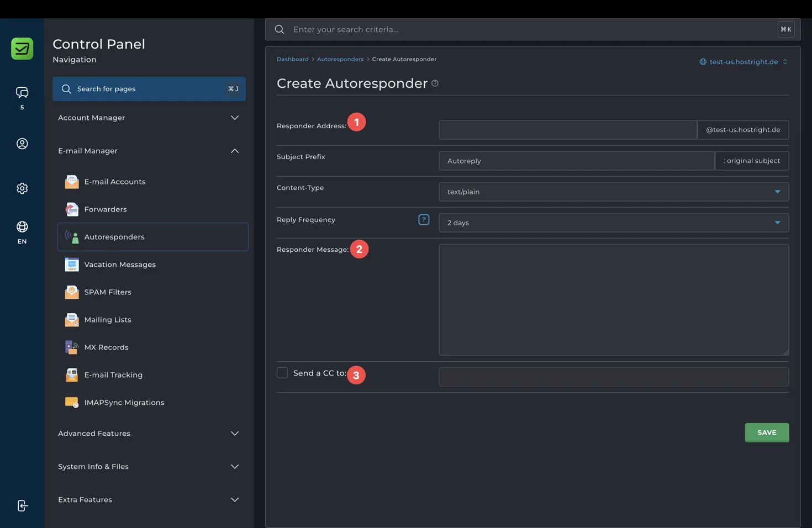Image resolution: width=812 pixels, height=528 pixels.
Task: Click the E-mail Tracking icon
Action: [72, 375]
